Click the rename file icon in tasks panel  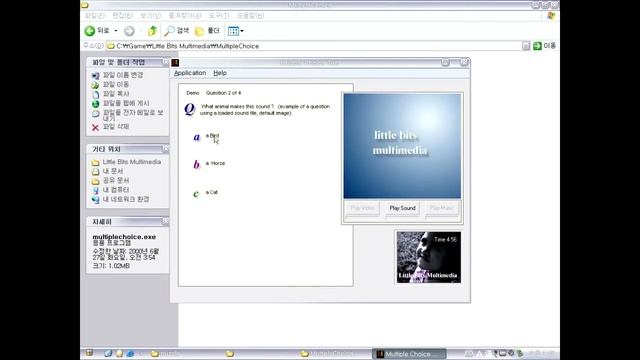pyautogui.click(x=95, y=76)
